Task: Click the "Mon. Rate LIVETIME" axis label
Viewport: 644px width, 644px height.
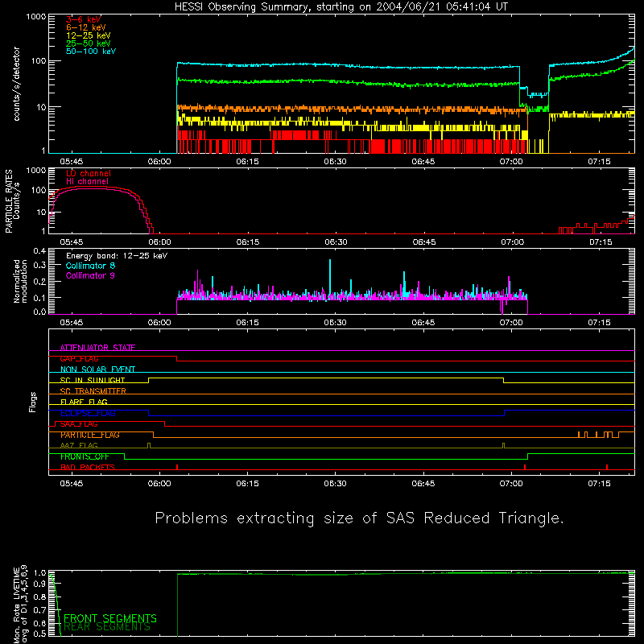Action: pyautogui.click(x=16, y=605)
